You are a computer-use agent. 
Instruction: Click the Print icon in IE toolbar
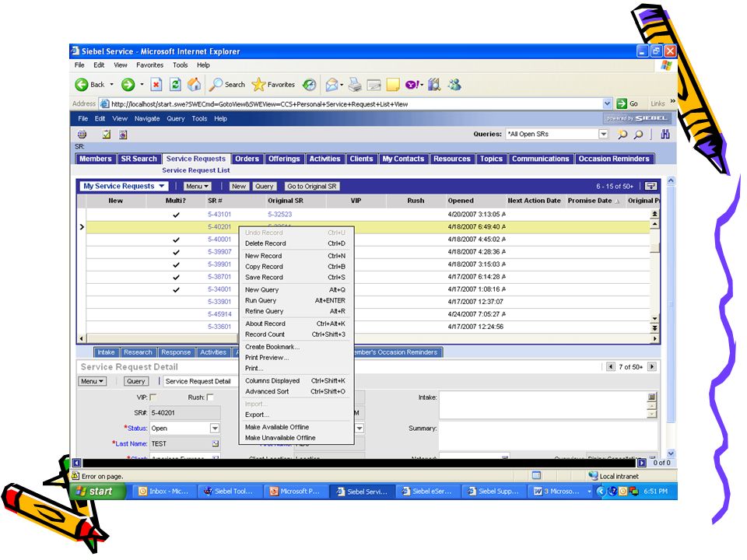[355, 85]
